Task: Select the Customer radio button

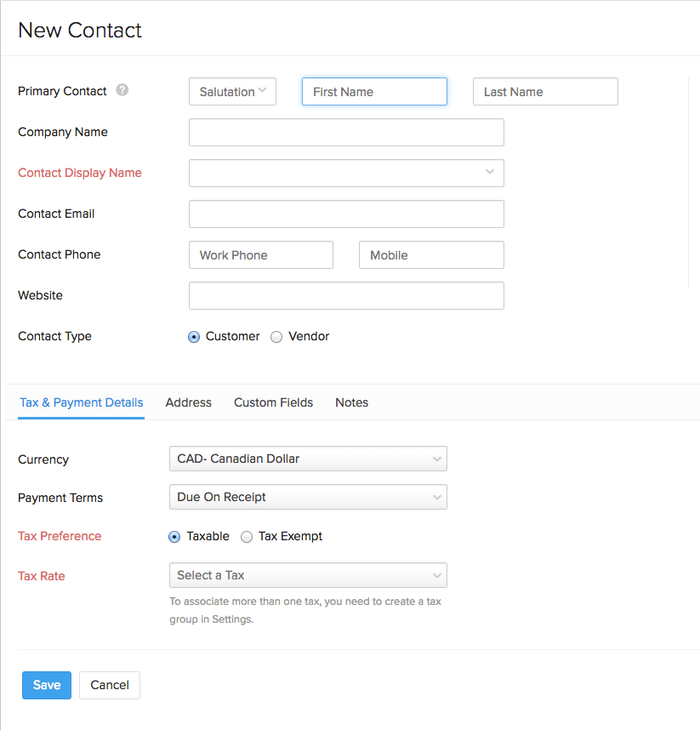Action: (x=193, y=337)
